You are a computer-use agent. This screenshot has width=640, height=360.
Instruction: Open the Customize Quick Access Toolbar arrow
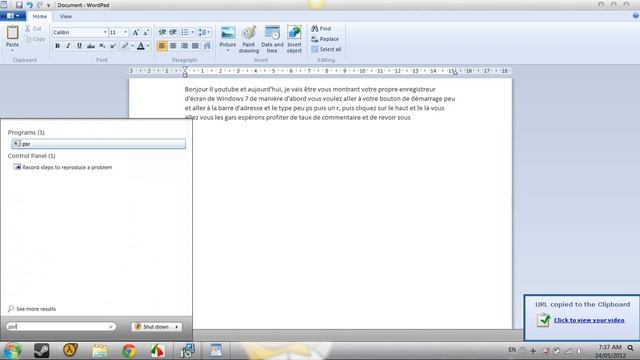(49, 5)
